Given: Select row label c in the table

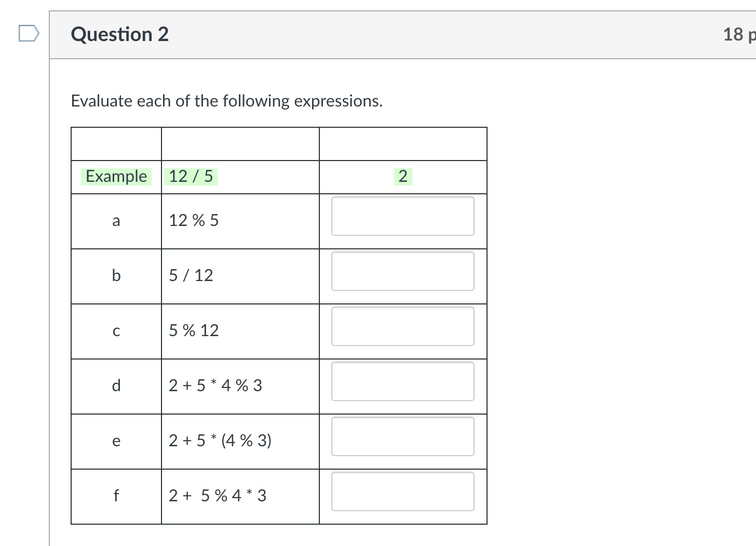Looking at the screenshot, I should pos(116,331).
